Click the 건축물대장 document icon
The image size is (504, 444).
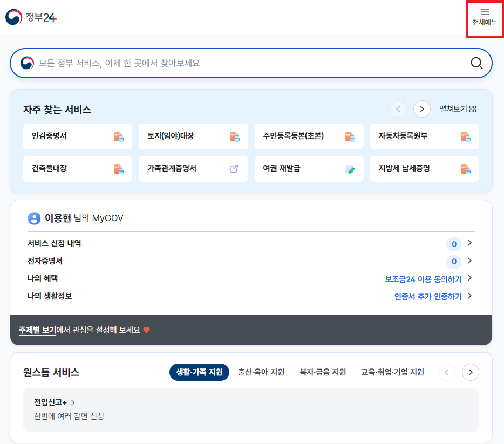120,169
